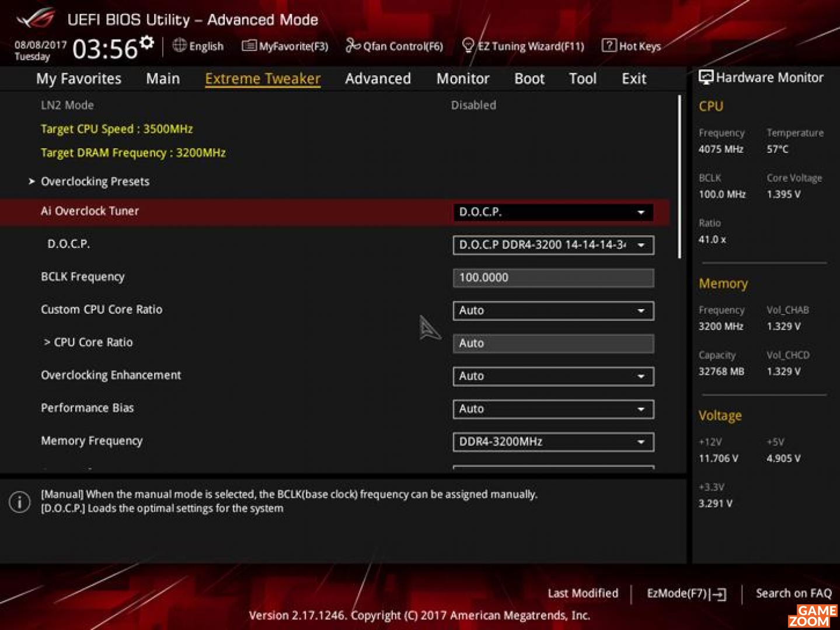The width and height of the screenshot is (840, 630).
Task: Go to the Advanced tab
Action: (x=378, y=79)
